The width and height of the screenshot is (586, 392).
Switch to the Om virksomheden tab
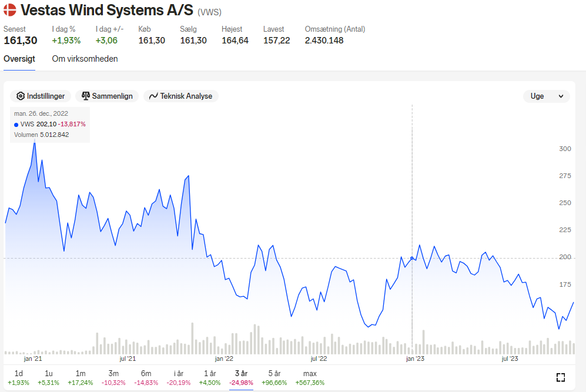click(85, 59)
